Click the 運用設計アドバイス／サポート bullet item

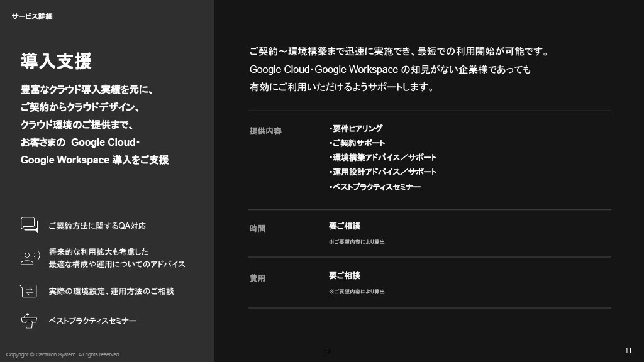[x=383, y=172]
